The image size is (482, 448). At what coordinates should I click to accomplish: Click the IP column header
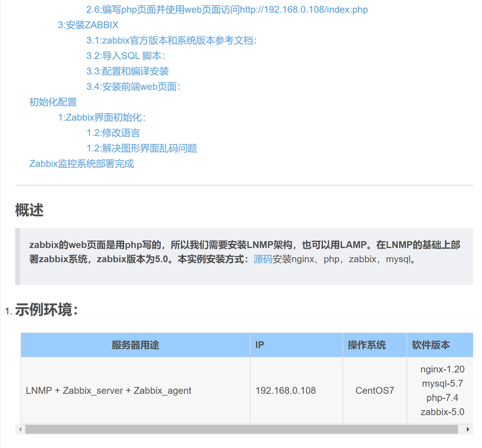point(296,345)
